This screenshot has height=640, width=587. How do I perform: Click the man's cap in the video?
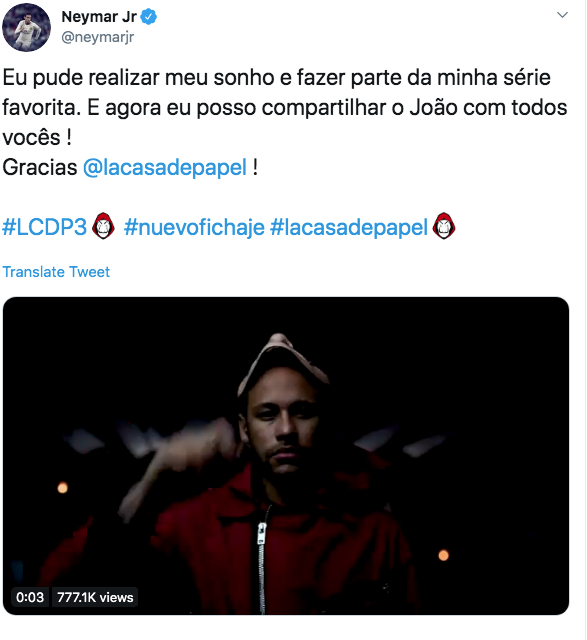point(280,361)
